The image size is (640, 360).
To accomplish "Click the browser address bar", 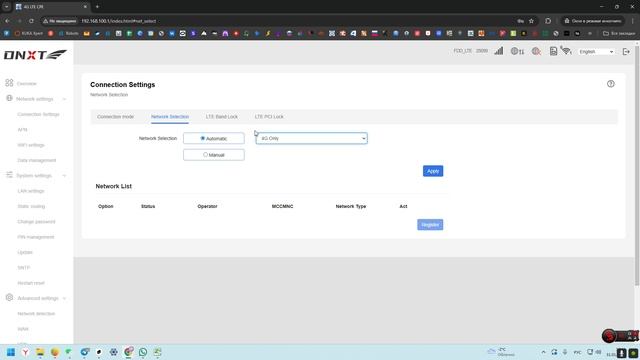I will [278, 21].
